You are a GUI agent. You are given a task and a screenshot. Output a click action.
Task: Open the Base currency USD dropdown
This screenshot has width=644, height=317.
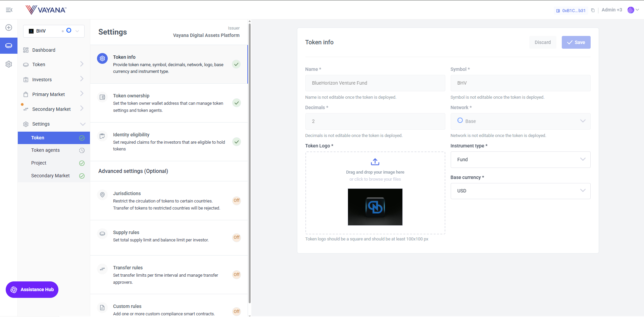pos(520,191)
